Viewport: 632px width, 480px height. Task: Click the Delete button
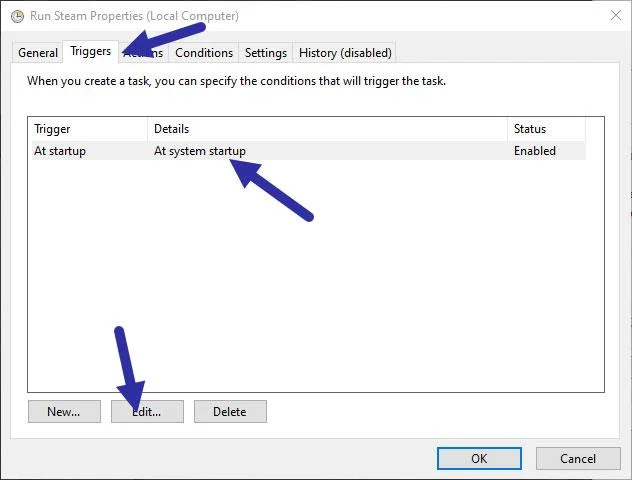[x=230, y=411]
